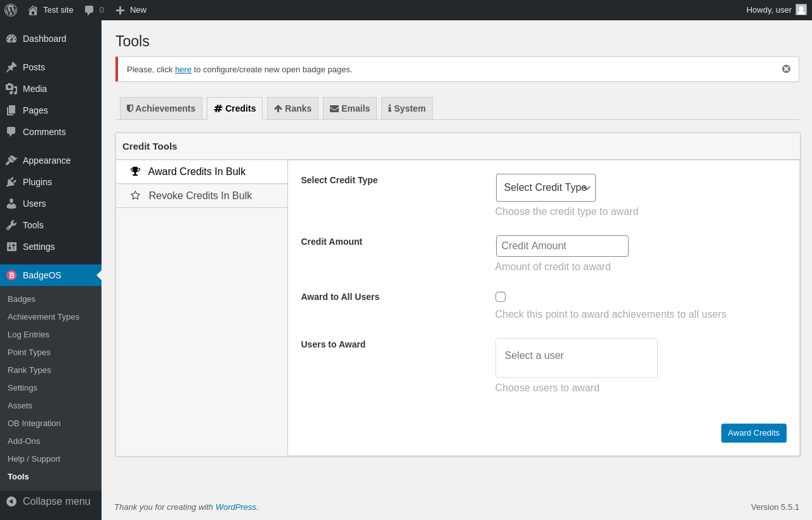Follow the 'here' configuration link
The height and width of the screenshot is (520, 812).
[x=183, y=70]
